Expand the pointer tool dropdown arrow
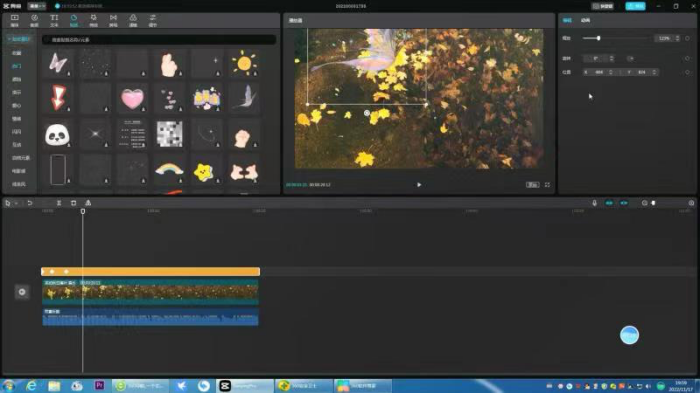 17,203
